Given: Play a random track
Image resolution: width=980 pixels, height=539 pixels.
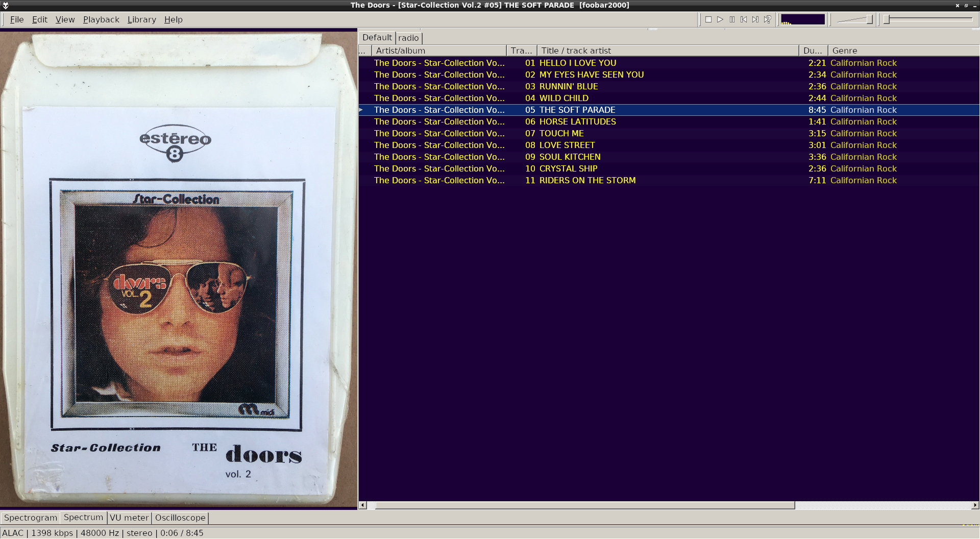Looking at the screenshot, I should [767, 19].
